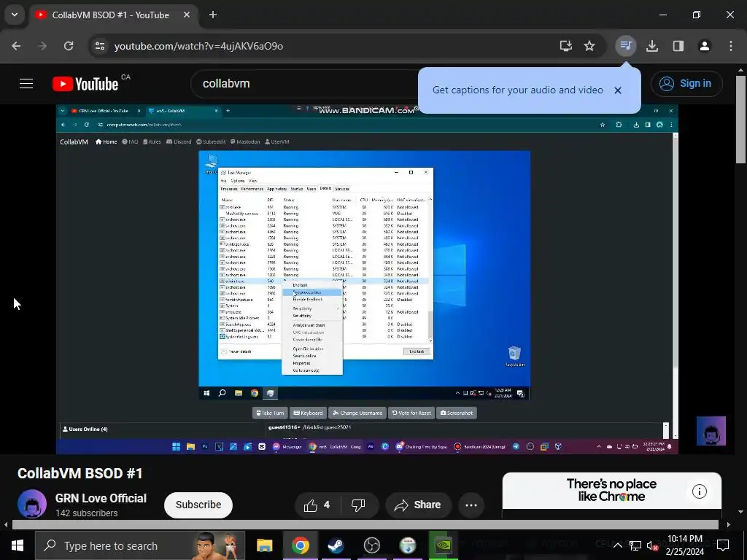This screenshot has width=747, height=560.
Task: Subscribe to GRN Love Official
Action: click(198, 505)
